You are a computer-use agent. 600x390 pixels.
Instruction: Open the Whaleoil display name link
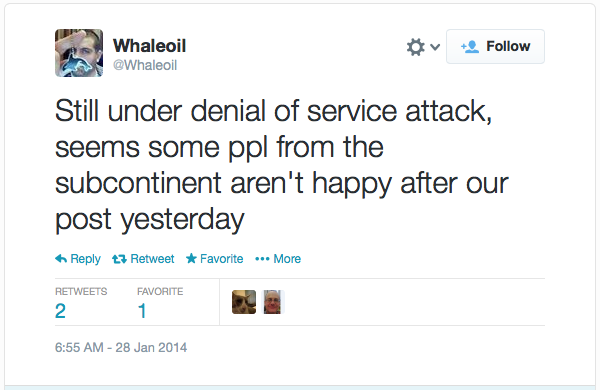click(149, 46)
